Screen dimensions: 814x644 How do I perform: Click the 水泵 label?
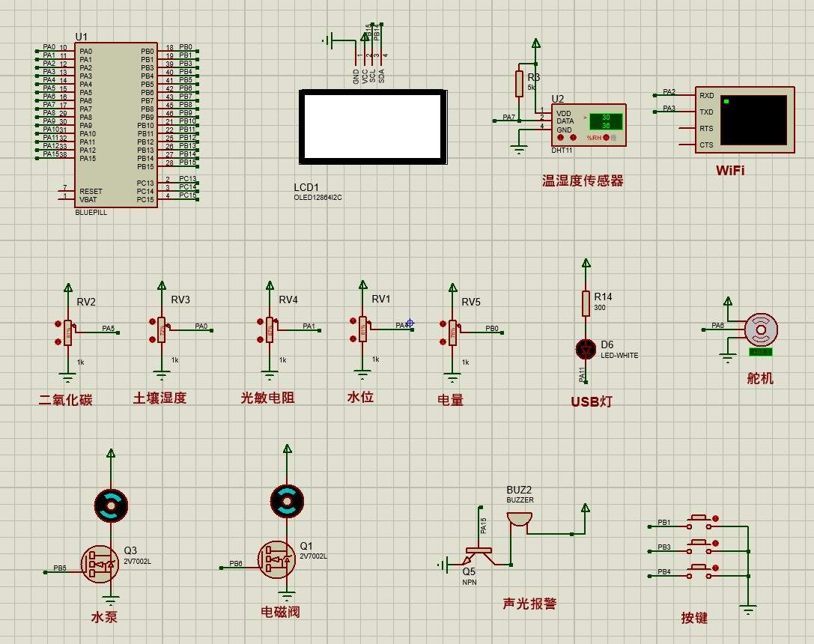[104, 617]
